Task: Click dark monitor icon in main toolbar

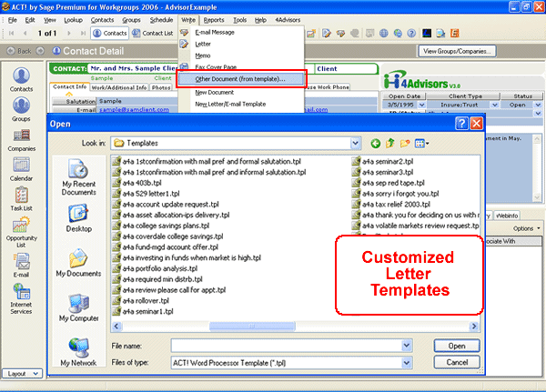Action: point(427,33)
